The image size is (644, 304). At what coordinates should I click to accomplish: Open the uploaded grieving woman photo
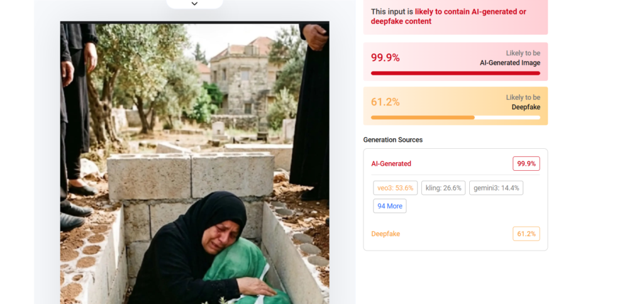(194, 163)
